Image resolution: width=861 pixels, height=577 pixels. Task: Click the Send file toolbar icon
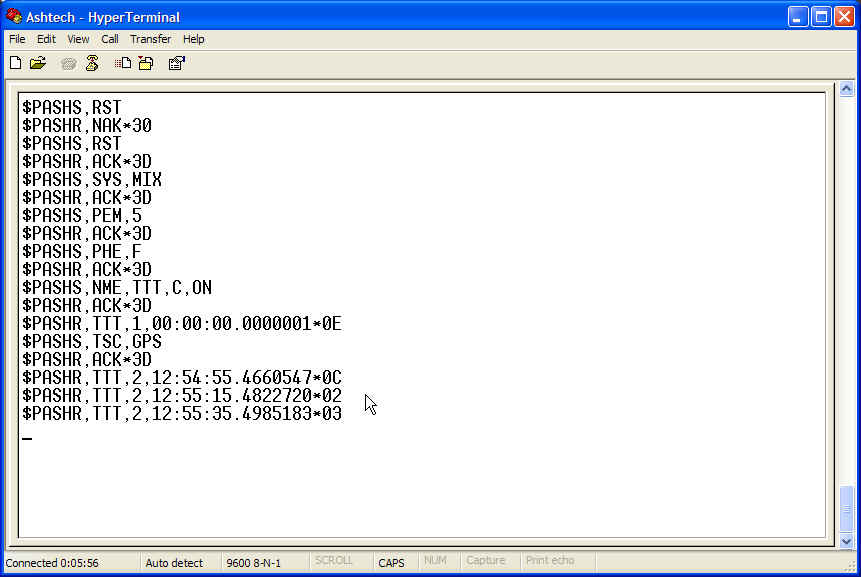[123, 63]
